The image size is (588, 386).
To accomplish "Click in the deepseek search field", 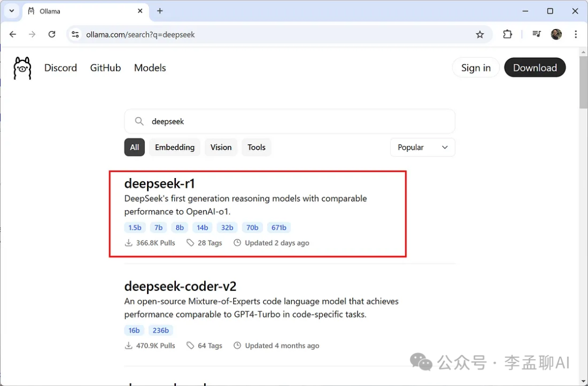I will point(290,121).
